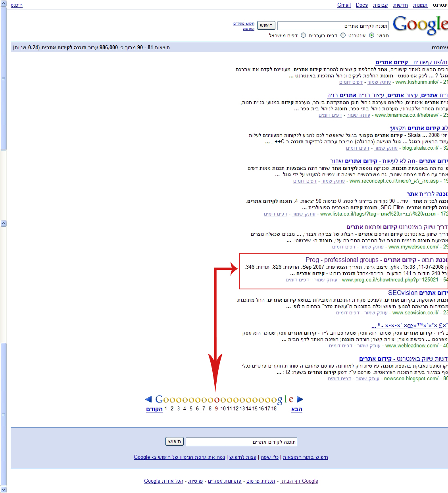
Task: Open the קבוצות groups link
Action: (x=381, y=5)
